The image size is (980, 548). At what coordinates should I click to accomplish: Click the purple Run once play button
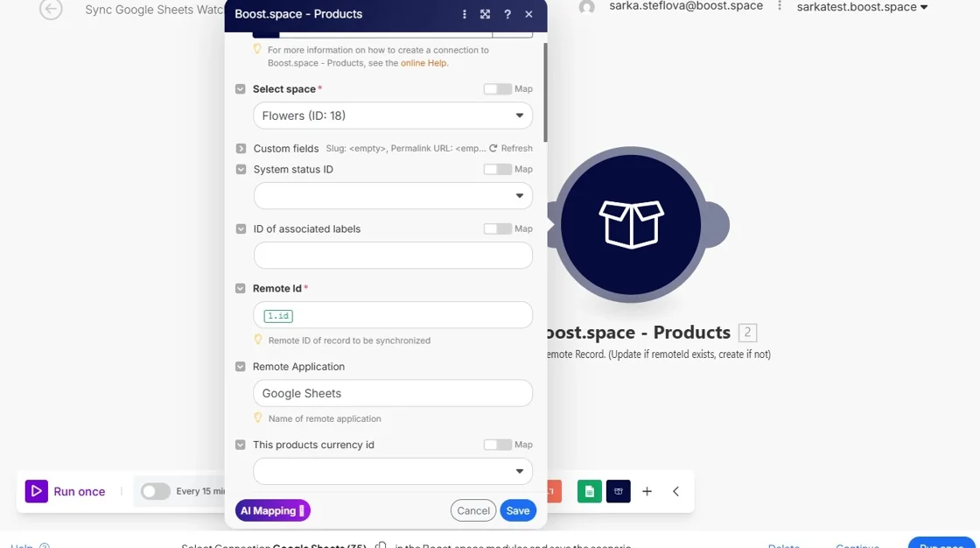point(36,491)
